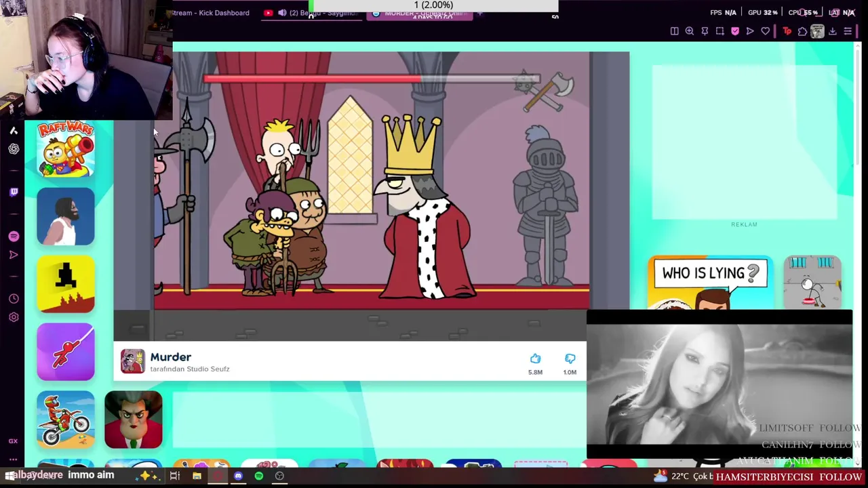Open the Twitch panel in the sidebar

coord(14,192)
